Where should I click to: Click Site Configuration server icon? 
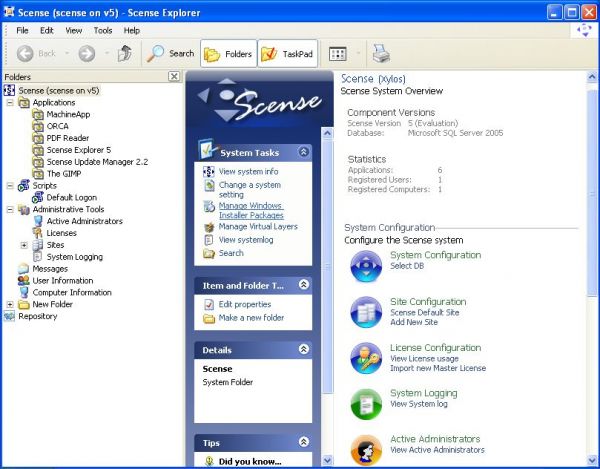click(366, 312)
